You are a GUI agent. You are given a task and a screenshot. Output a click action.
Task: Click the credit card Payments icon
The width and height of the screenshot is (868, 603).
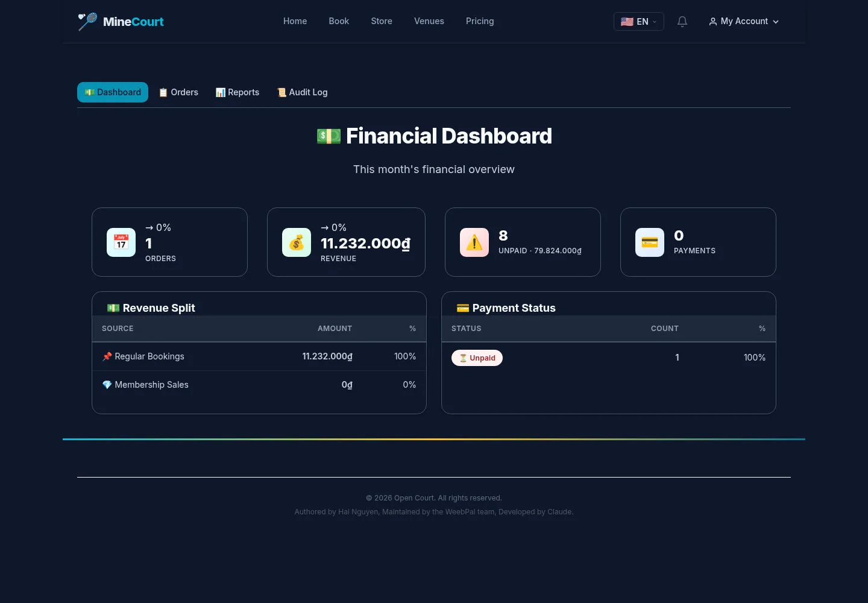(650, 242)
